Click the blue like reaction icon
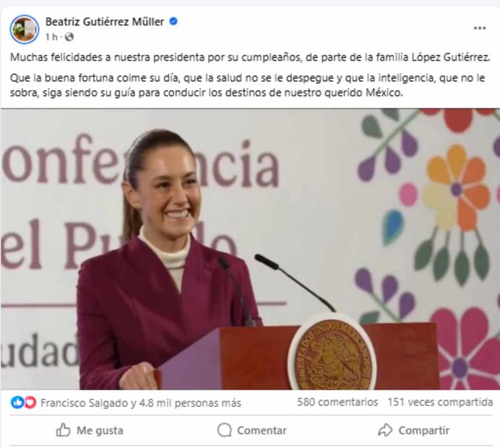 (17, 402)
